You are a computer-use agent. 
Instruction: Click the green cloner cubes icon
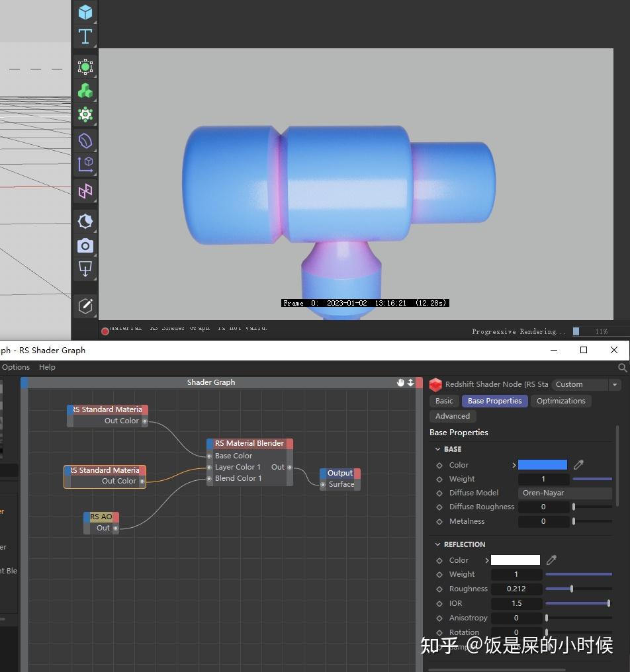pyautogui.click(x=85, y=91)
